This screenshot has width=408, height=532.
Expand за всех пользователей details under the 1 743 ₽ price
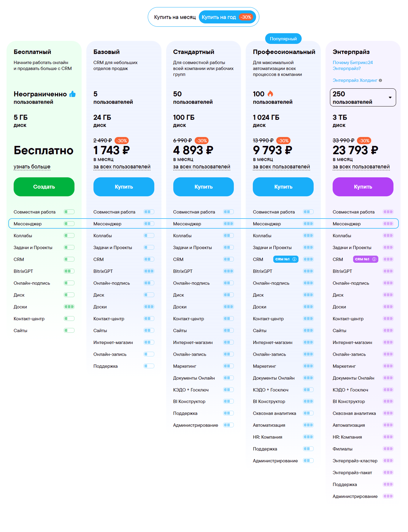(x=122, y=167)
